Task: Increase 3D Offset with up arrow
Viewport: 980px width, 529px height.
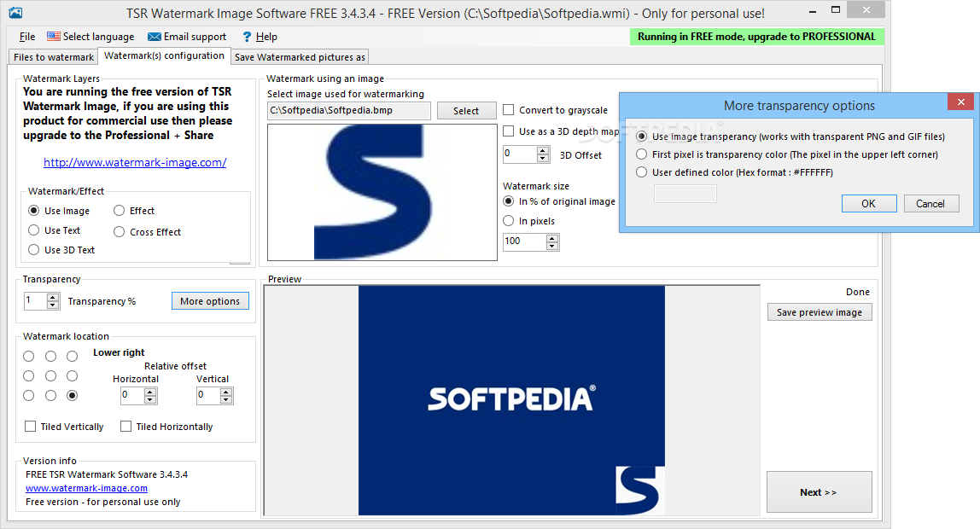Action: tap(543, 150)
